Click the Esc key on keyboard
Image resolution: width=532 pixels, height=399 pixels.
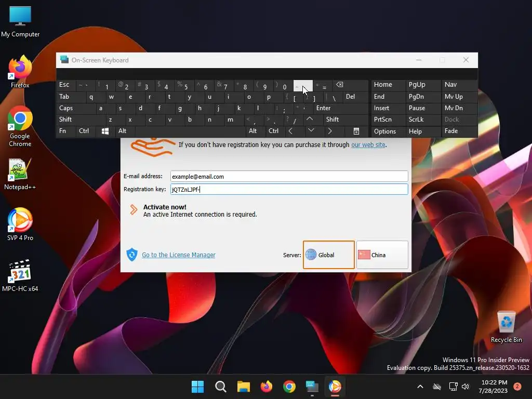click(66, 85)
